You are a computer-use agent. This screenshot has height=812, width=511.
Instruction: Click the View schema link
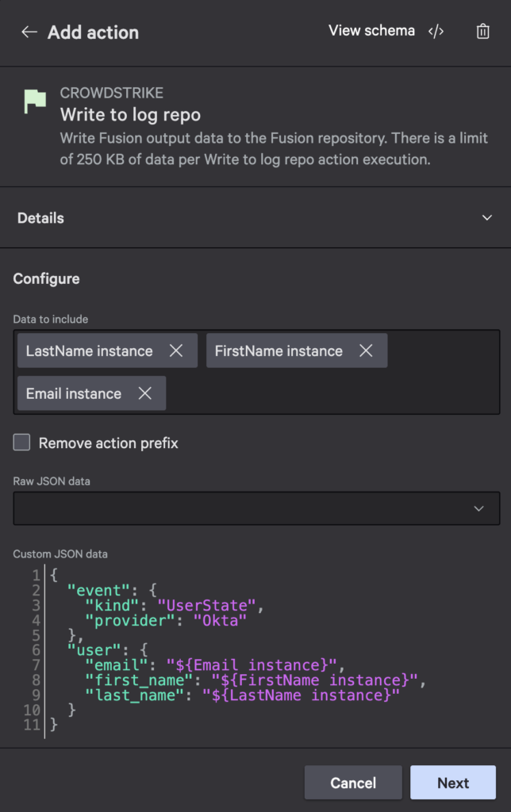[x=371, y=31]
